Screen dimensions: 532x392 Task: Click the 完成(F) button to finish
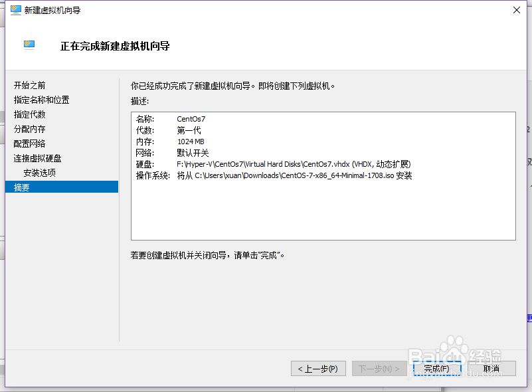click(x=437, y=368)
